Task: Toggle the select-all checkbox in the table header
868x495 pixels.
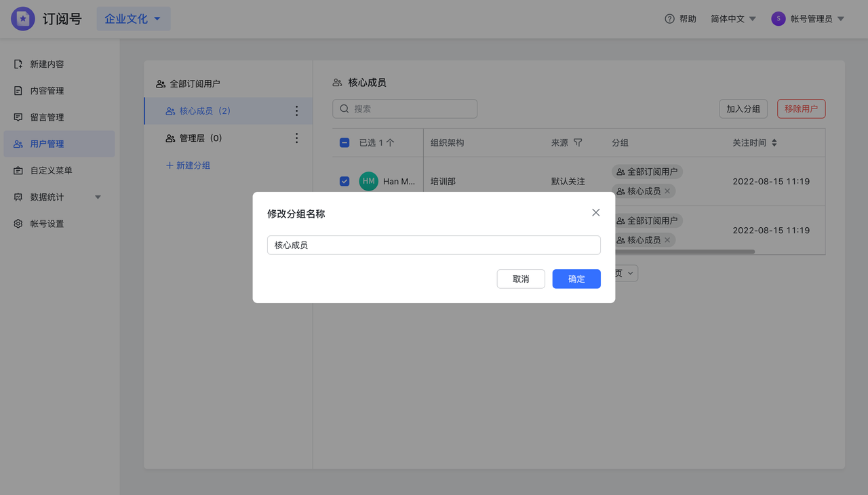Action: tap(344, 143)
